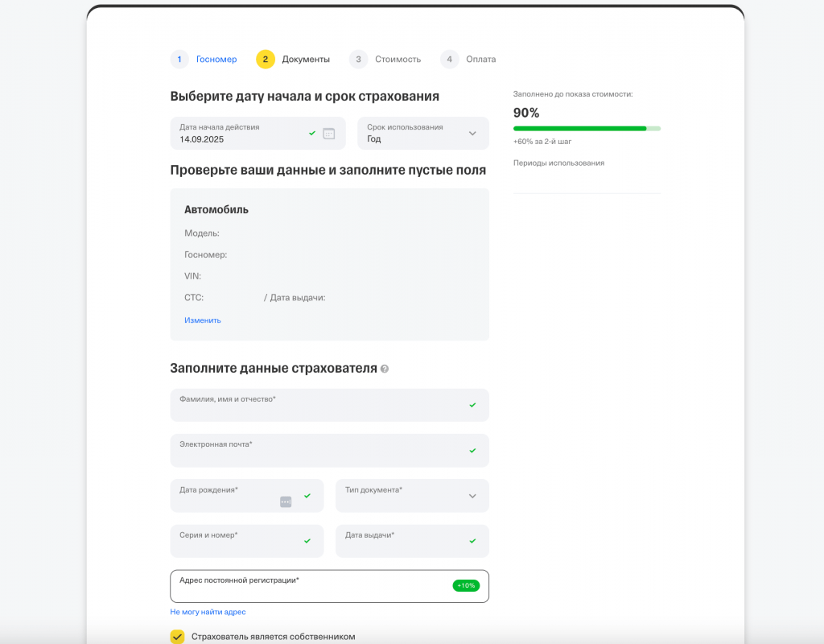Click the Не могу найти адрес link
The height and width of the screenshot is (644, 824).
208,612
